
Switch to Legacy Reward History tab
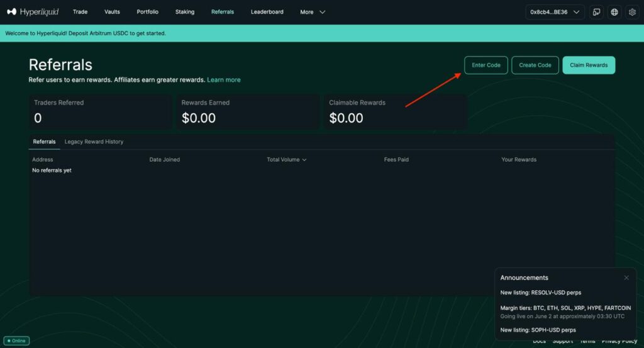[x=94, y=142]
